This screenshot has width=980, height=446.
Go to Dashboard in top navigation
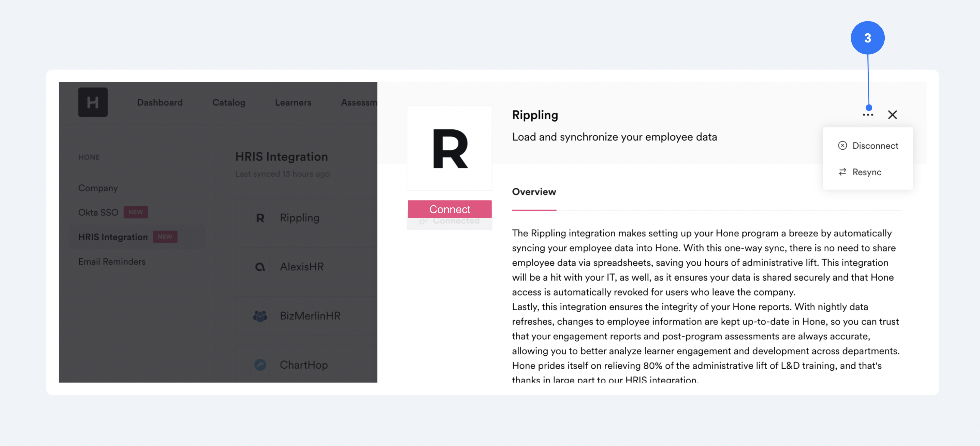coord(160,102)
